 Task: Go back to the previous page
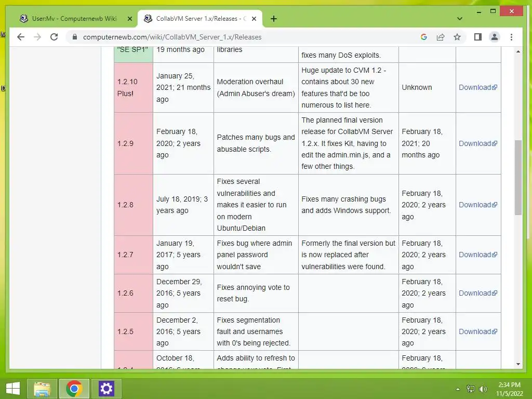(x=21, y=37)
